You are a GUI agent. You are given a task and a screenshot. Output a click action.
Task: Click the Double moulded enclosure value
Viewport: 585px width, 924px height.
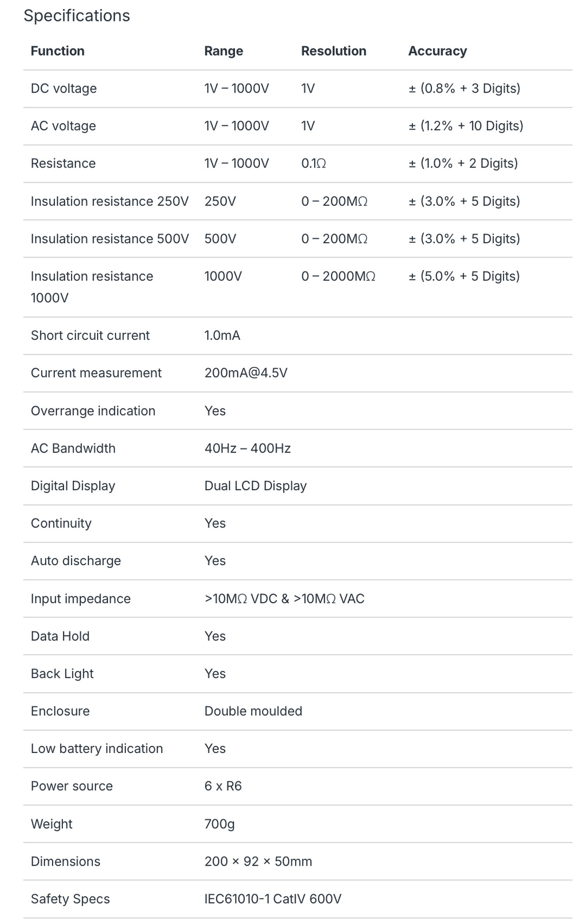[x=254, y=711]
